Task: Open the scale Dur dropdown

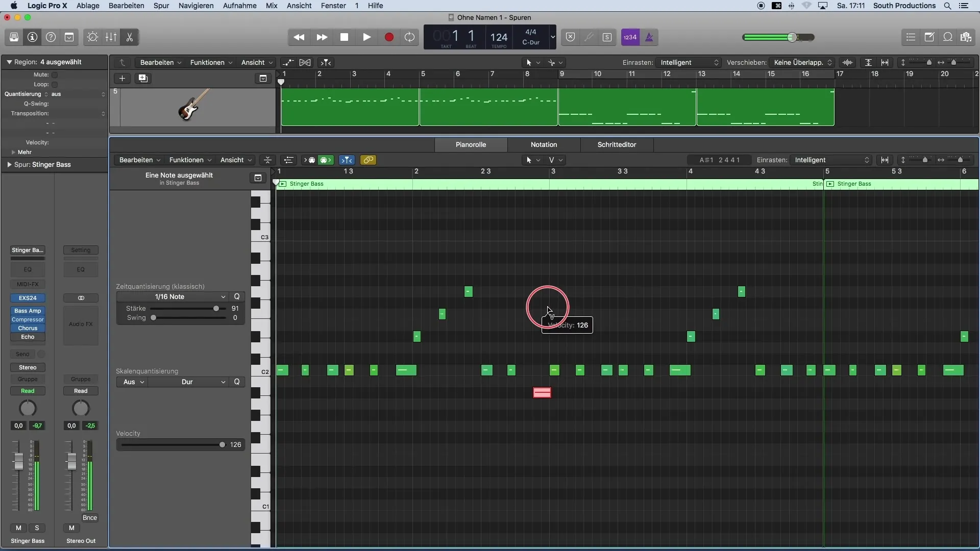Action: click(188, 382)
